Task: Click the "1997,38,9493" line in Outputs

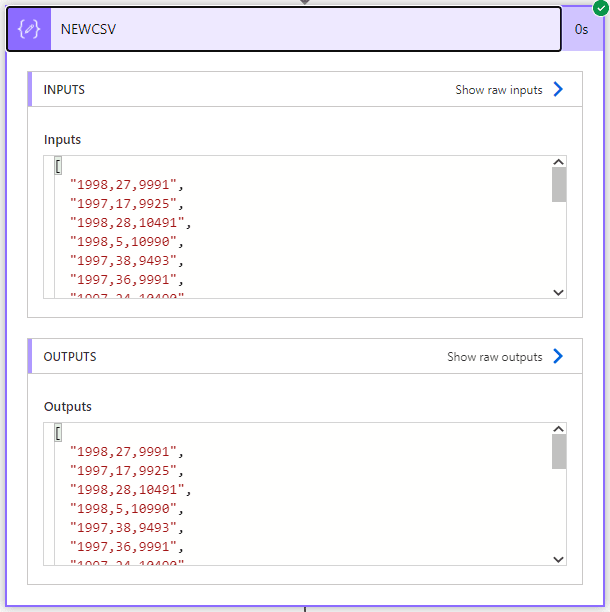Action: (x=123, y=527)
